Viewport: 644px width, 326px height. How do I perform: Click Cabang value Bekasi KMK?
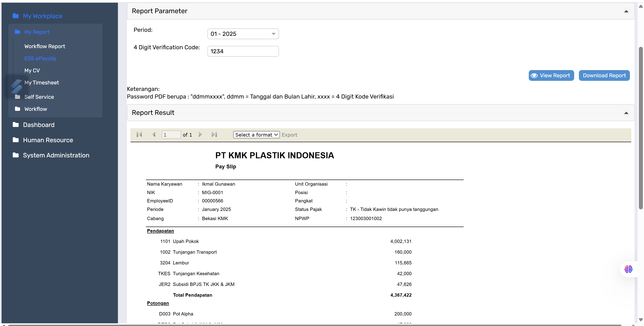[215, 219]
